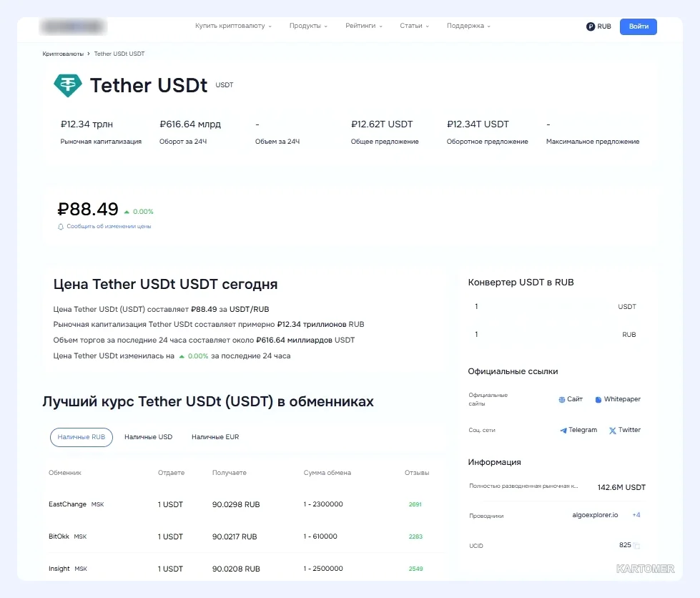Click the Tether USDt USDT breadcrumb text
Image resolution: width=700 pixels, height=598 pixels.
pos(119,54)
